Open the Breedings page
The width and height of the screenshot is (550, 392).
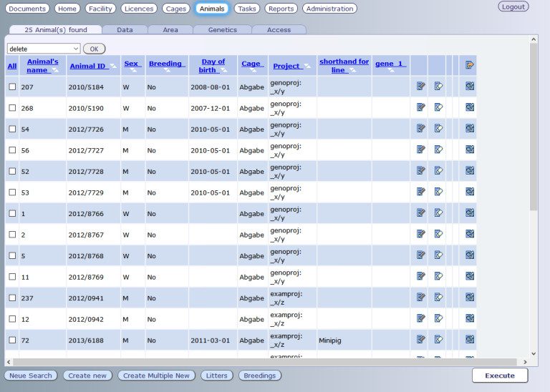pyautogui.click(x=259, y=376)
